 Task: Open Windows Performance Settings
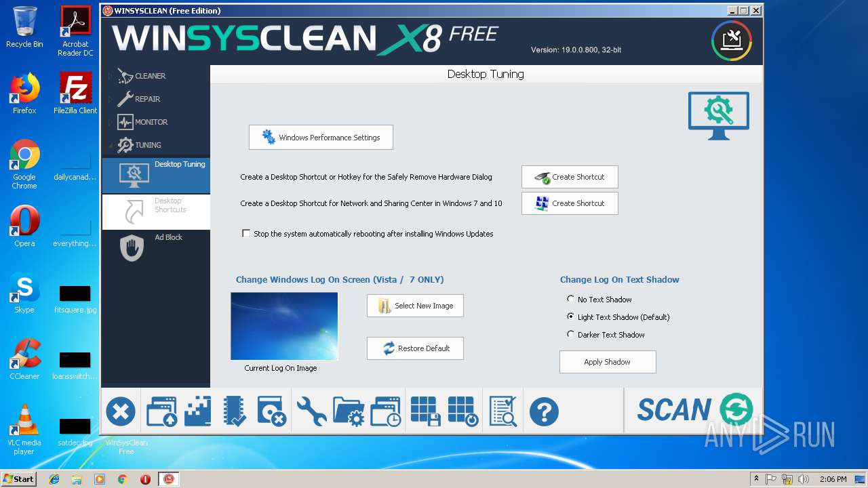(321, 138)
